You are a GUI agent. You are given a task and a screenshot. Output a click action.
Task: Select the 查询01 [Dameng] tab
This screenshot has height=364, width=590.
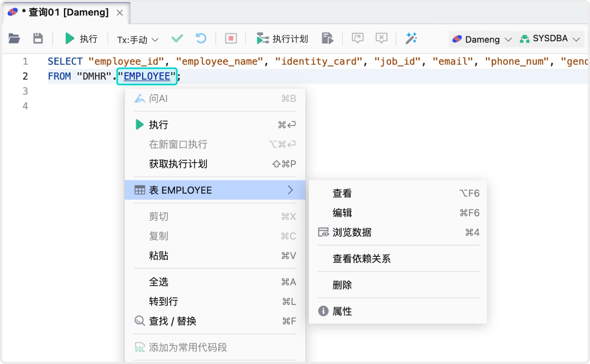pyautogui.click(x=64, y=12)
